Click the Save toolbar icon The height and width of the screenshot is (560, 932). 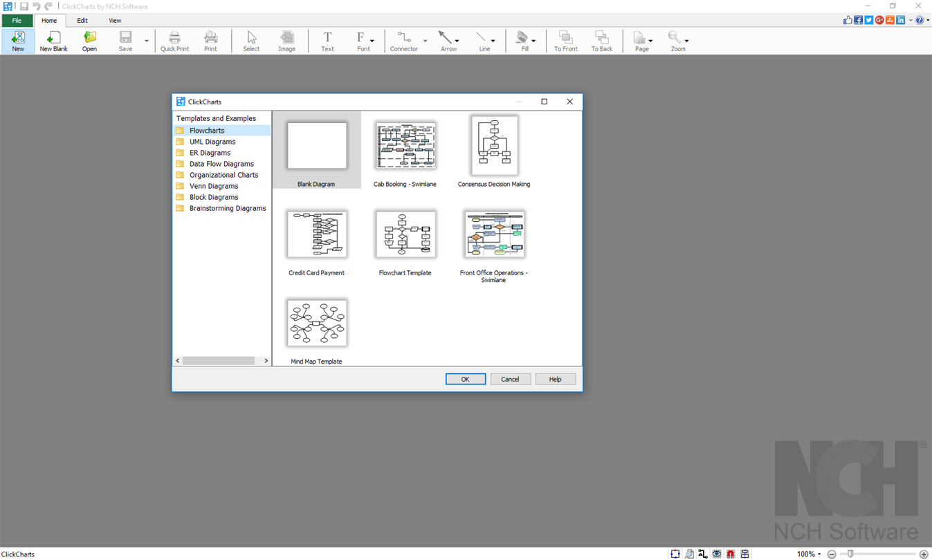tap(125, 41)
